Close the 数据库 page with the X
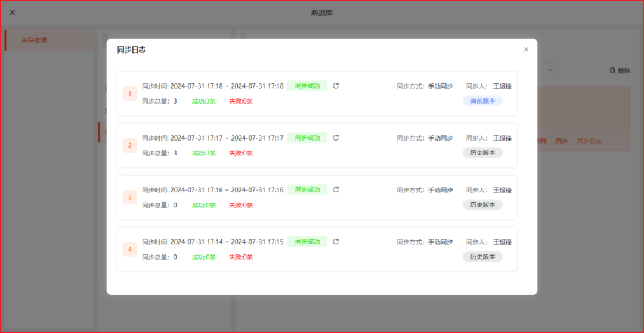This screenshot has height=333, width=644. tap(13, 13)
